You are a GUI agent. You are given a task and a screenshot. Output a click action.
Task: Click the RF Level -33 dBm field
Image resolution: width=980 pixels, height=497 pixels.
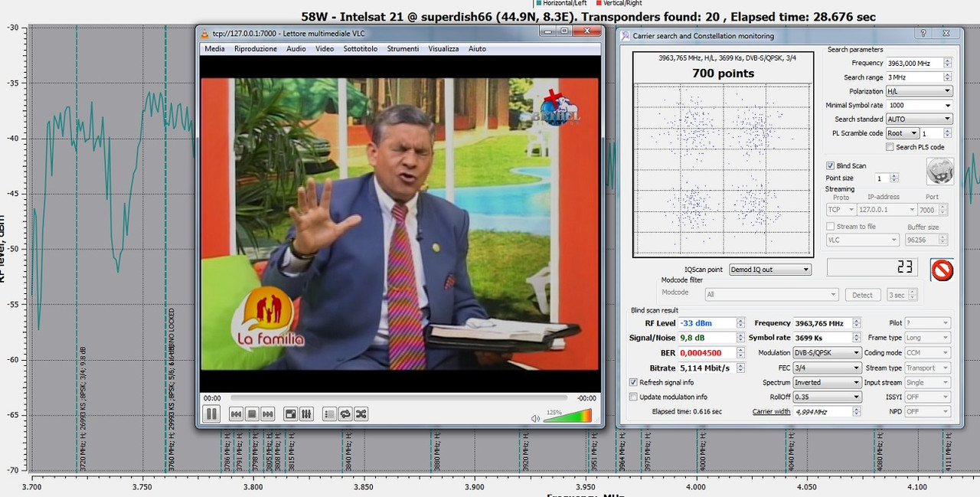point(711,323)
